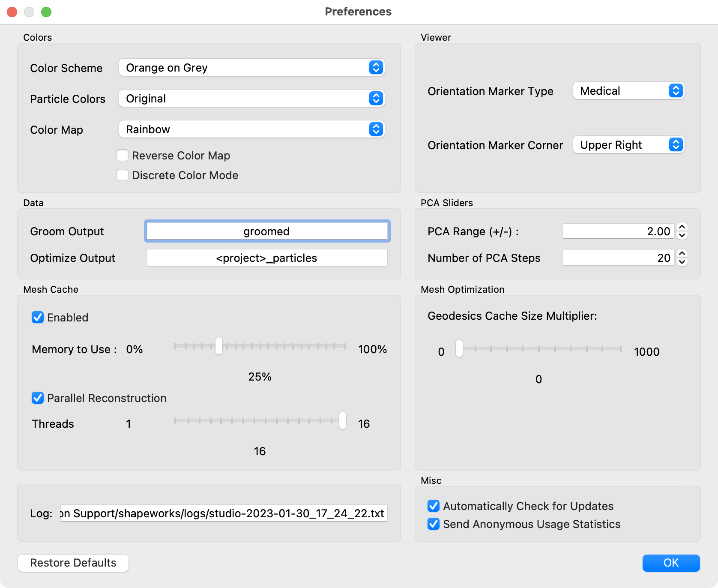Click the Memory to Use slider handle
Screen dimensions: 718x588
click(x=219, y=346)
